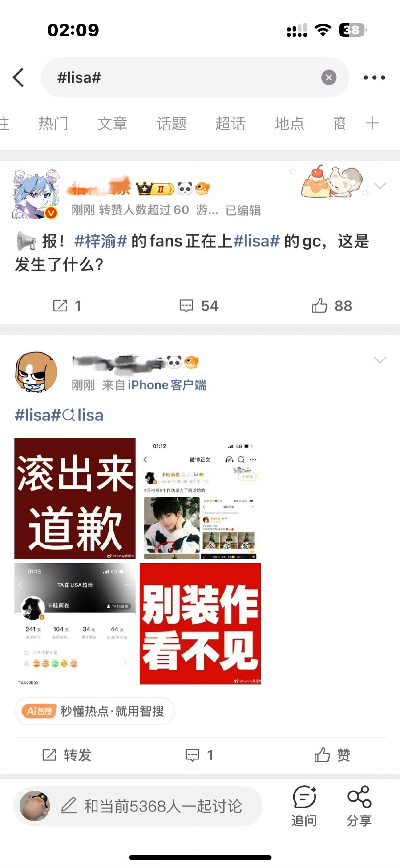This screenshot has height=868, width=400.
Task: Add a tab with the plus icon
Action: pyautogui.click(x=372, y=123)
